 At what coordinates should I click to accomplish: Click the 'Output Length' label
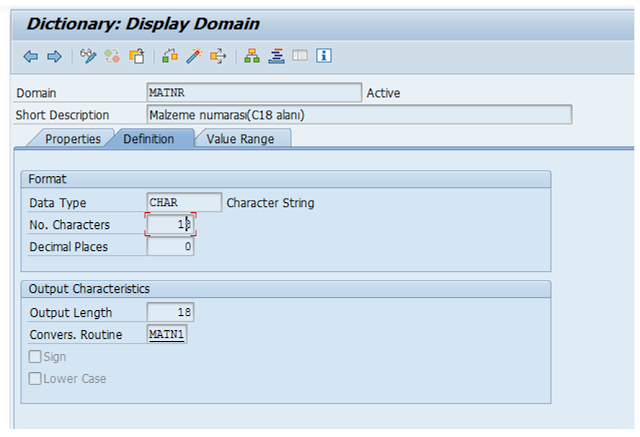[x=71, y=313]
